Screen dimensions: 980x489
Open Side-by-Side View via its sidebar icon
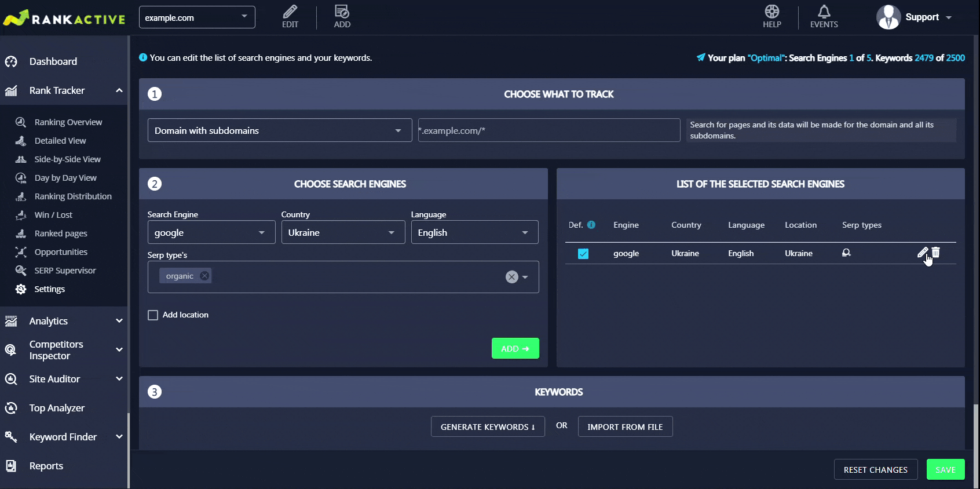tap(21, 159)
